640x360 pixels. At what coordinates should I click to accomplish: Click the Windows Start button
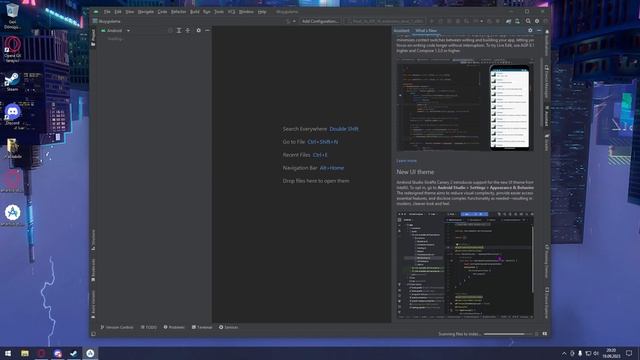[8, 353]
